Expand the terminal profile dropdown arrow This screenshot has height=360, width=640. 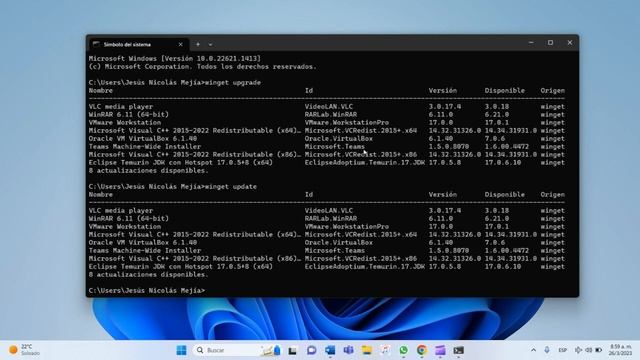(210, 44)
